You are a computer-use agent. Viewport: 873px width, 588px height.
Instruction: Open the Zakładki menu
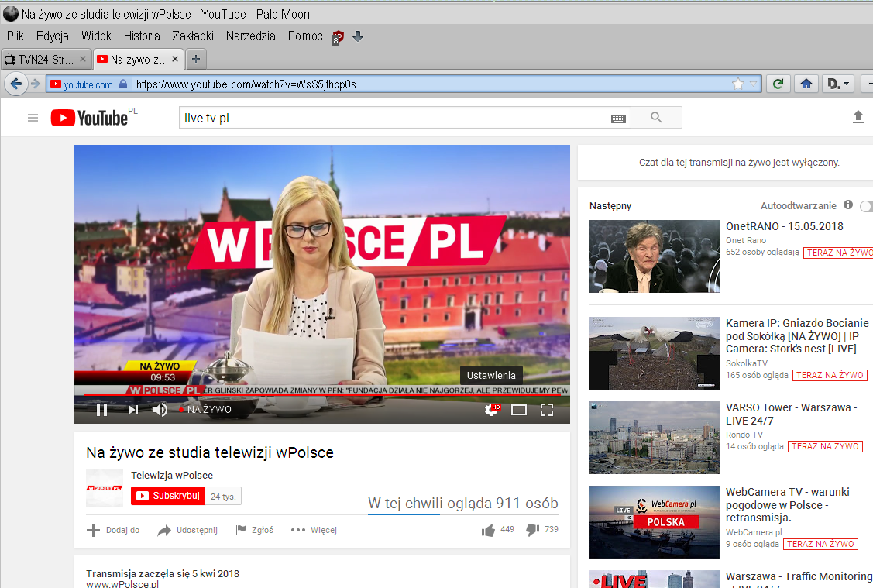point(193,36)
